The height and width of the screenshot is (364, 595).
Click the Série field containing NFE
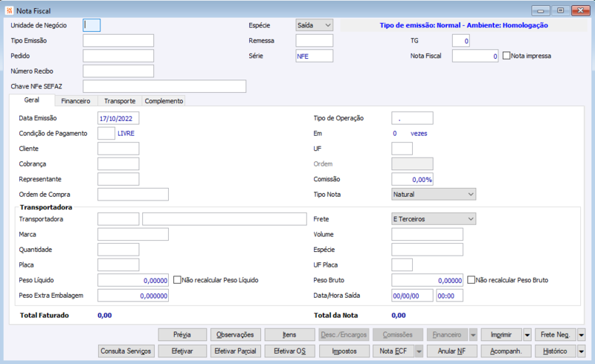(315, 56)
